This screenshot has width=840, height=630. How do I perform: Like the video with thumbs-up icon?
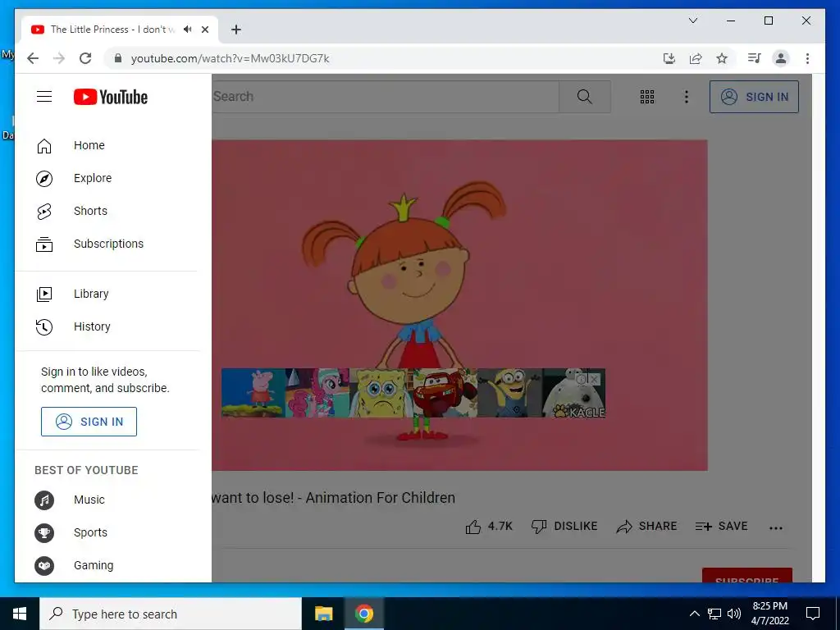pyautogui.click(x=489, y=527)
